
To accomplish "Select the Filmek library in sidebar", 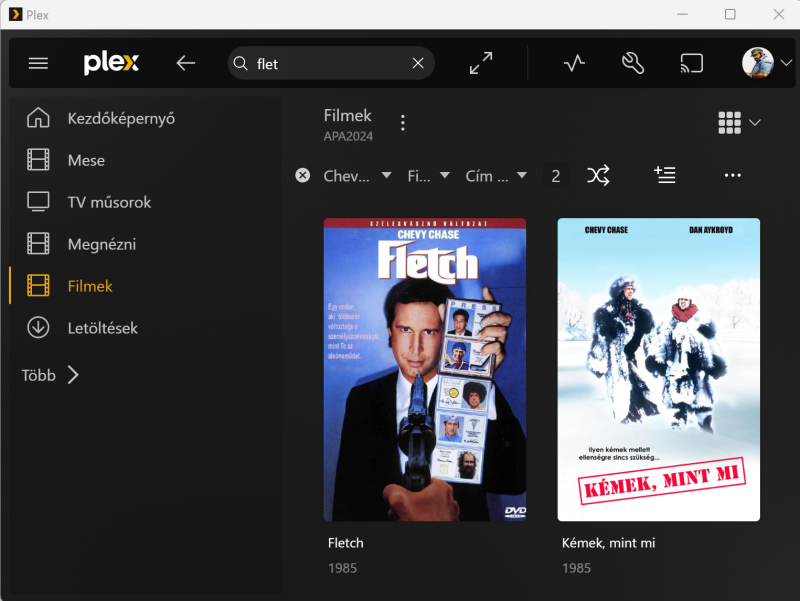I will (90, 286).
